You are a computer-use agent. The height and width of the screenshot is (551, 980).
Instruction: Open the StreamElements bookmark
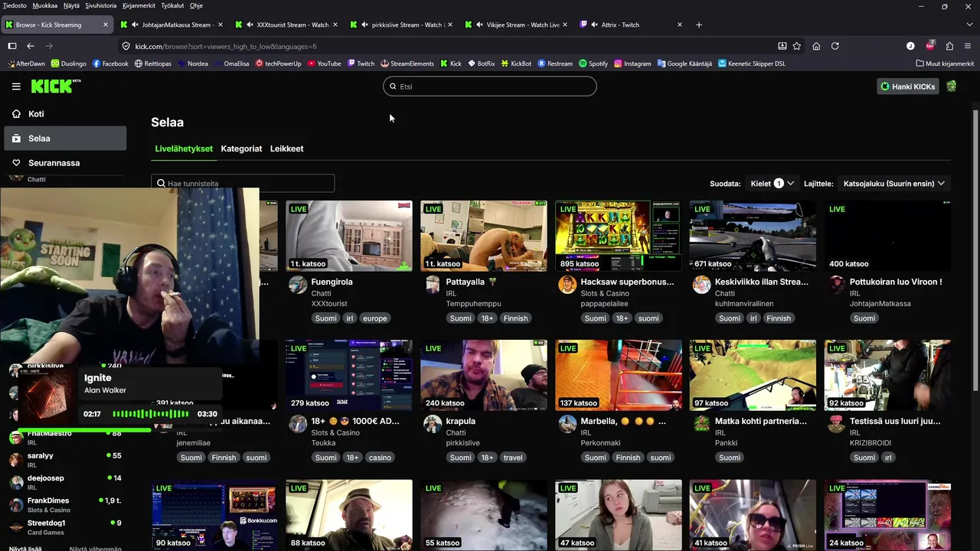click(x=407, y=64)
